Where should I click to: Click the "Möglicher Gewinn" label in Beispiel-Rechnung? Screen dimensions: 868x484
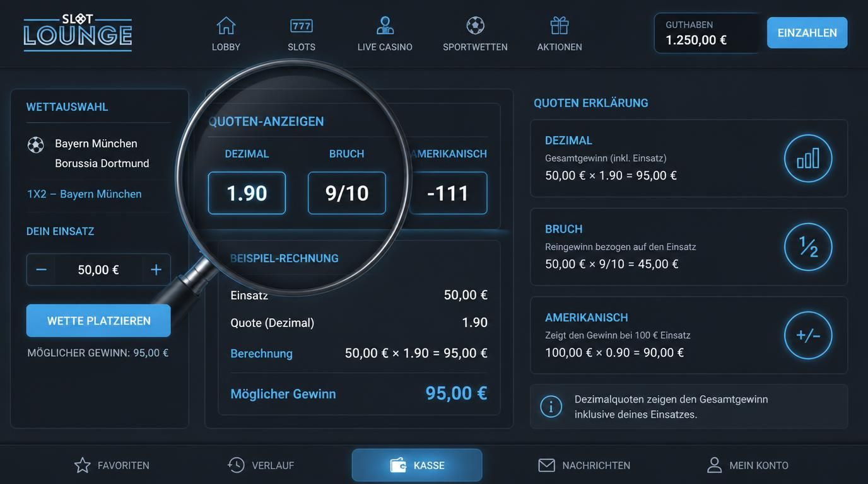click(283, 394)
